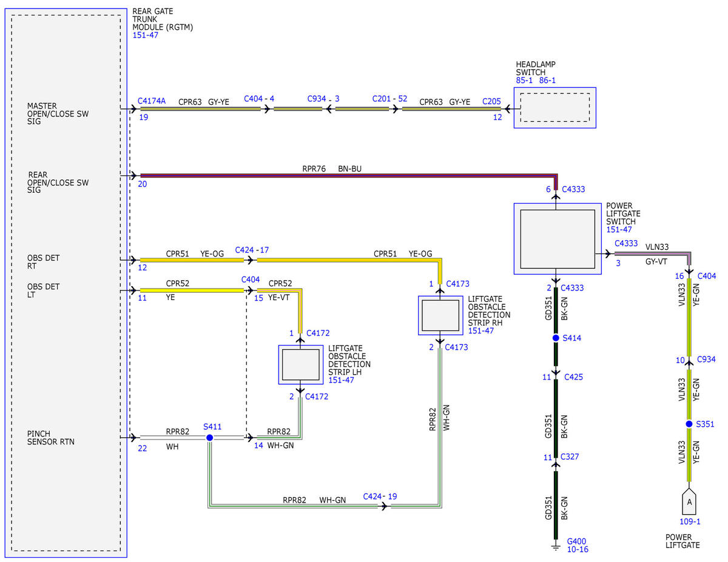Select the C4174A connector label
Screen dimensions: 728x562
point(152,101)
